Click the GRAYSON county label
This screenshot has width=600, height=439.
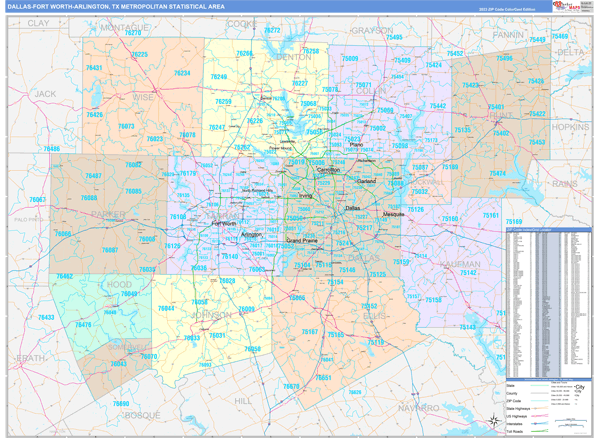[x=372, y=30]
